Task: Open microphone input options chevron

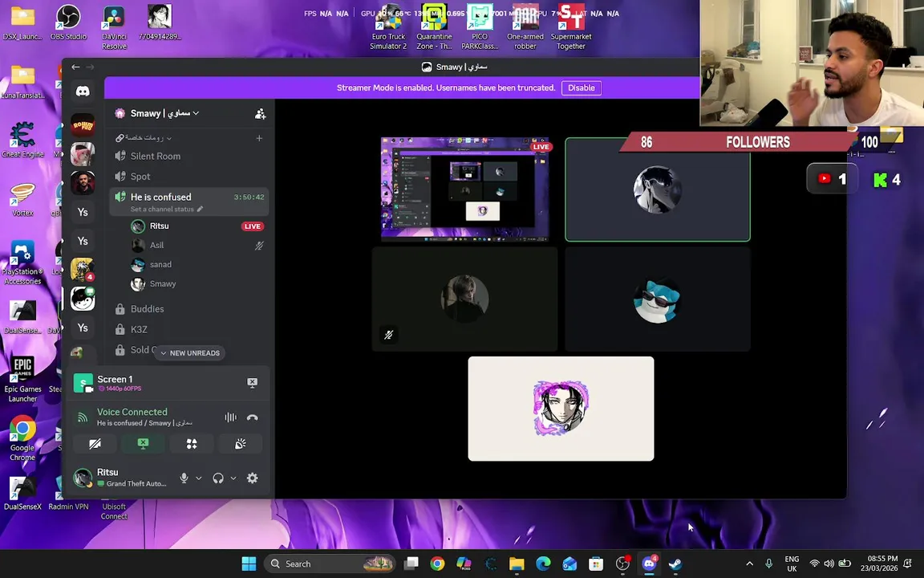Action: click(199, 478)
